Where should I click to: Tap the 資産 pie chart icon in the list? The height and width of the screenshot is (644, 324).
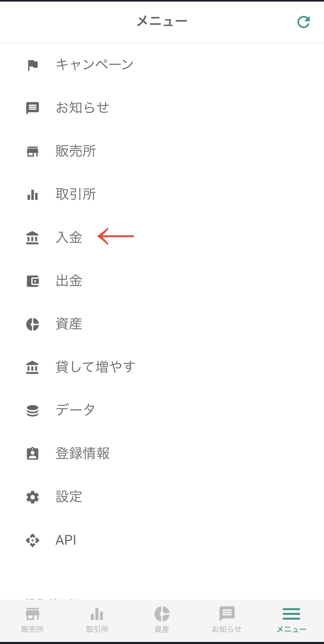tap(33, 324)
